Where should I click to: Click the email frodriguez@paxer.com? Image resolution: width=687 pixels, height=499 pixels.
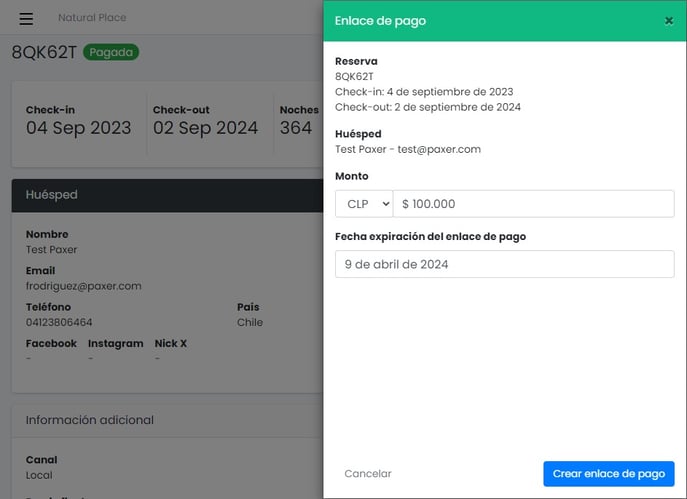(84, 286)
